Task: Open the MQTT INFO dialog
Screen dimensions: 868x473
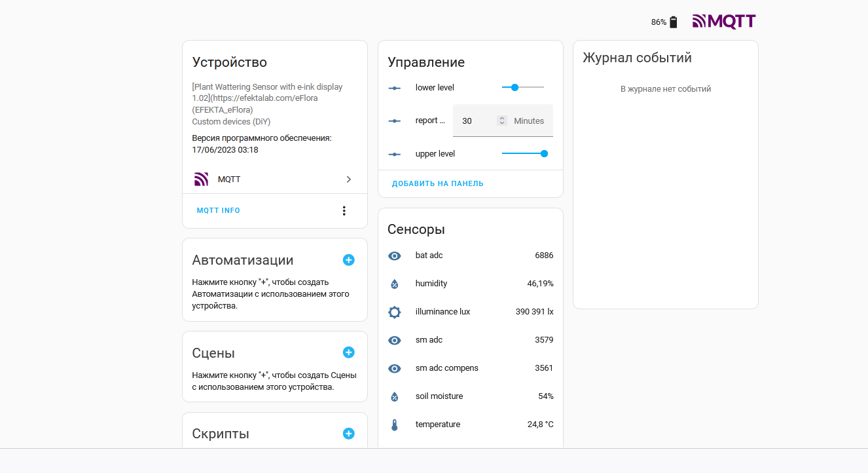Action: (219, 211)
